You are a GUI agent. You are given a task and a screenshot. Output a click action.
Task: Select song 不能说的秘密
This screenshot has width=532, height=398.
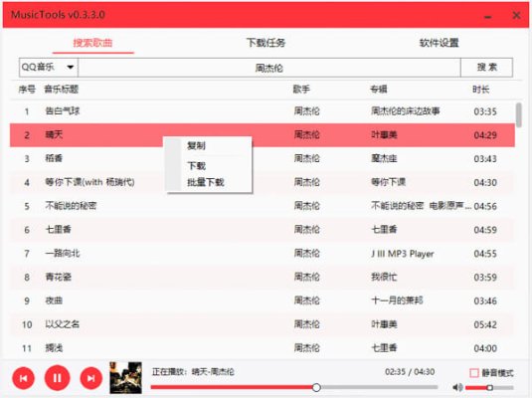[x=71, y=206]
